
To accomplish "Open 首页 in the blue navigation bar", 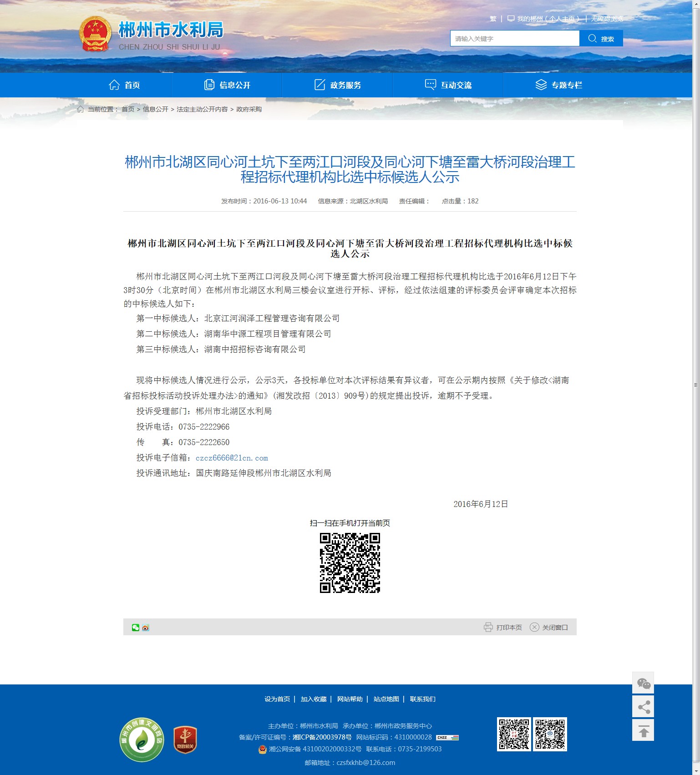I will 124,85.
